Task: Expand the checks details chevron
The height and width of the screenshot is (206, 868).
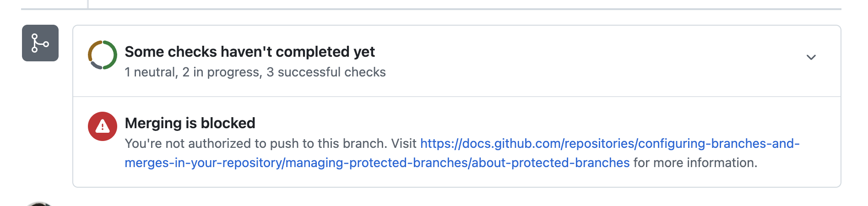Action: coord(811,57)
